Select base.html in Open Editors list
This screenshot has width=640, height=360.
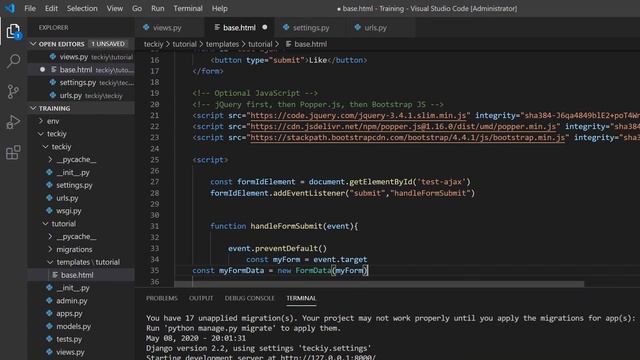pyautogui.click(x=81, y=70)
